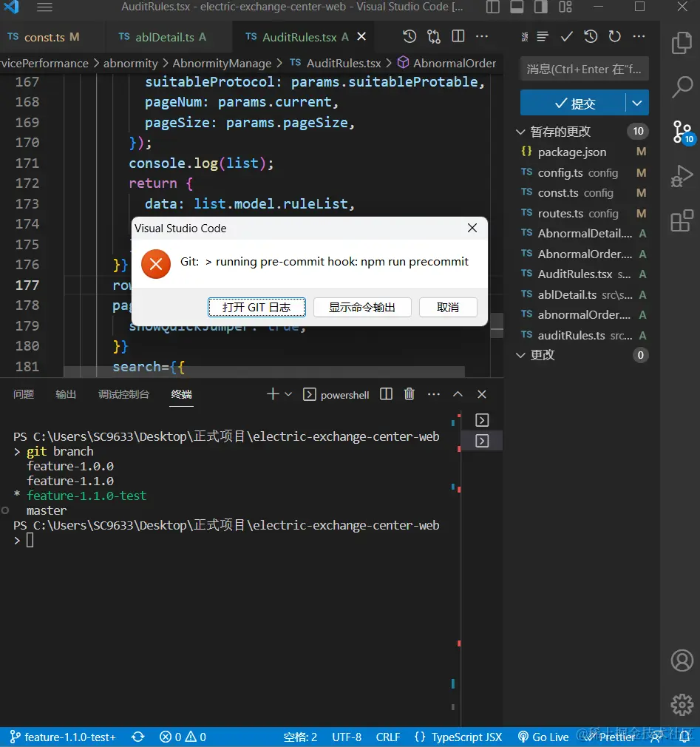
Task: Kill terminal with trash icon
Action: (x=410, y=394)
